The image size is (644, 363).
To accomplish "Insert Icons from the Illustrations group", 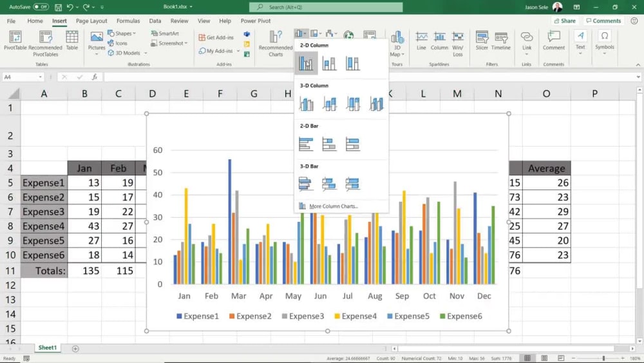I will coord(117,43).
